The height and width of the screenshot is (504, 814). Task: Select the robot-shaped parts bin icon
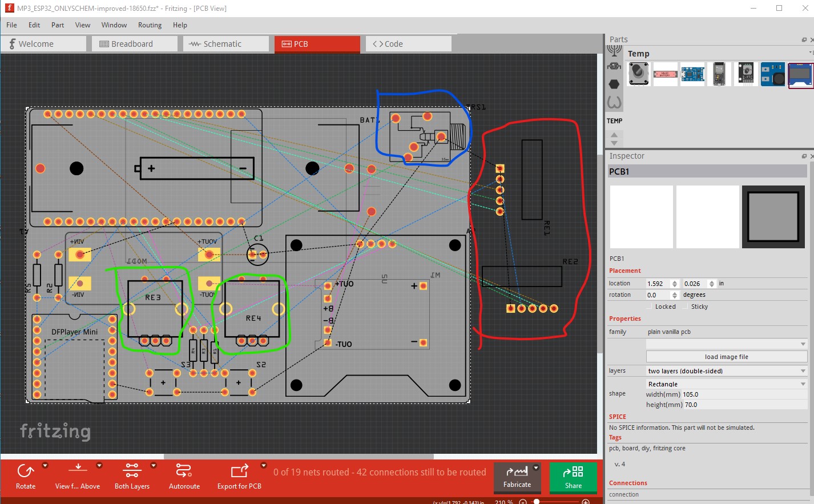tap(614, 67)
